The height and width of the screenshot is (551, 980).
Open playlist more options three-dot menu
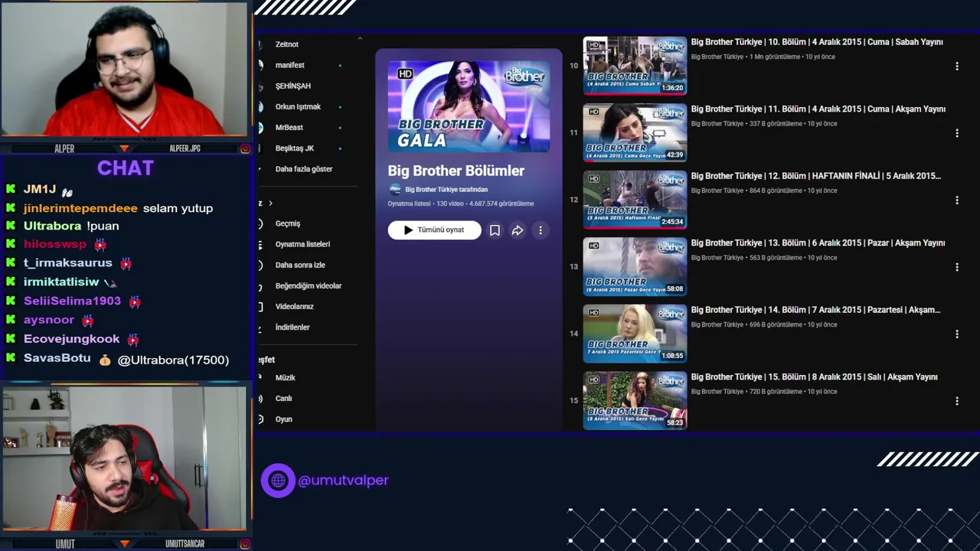tap(541, 230)
